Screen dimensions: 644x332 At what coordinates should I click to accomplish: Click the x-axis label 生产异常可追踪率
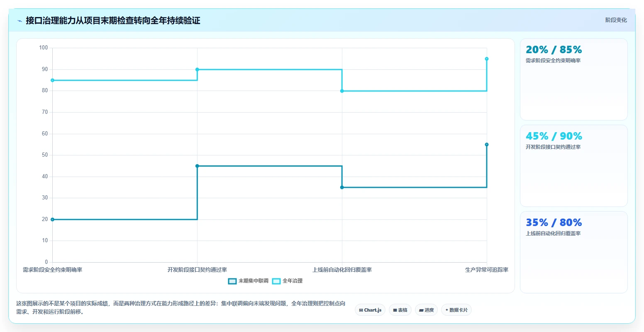point(487,270)
